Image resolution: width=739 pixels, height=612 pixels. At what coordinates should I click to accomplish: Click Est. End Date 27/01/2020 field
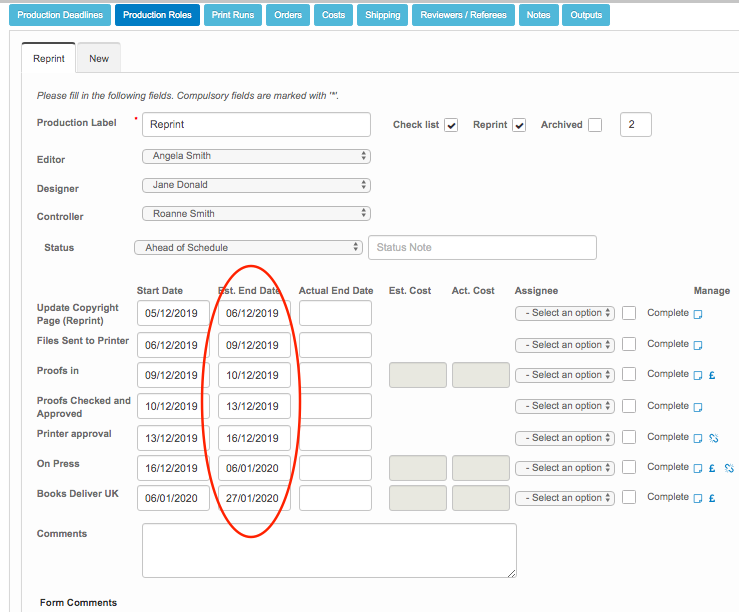click(x=255, y=498)
